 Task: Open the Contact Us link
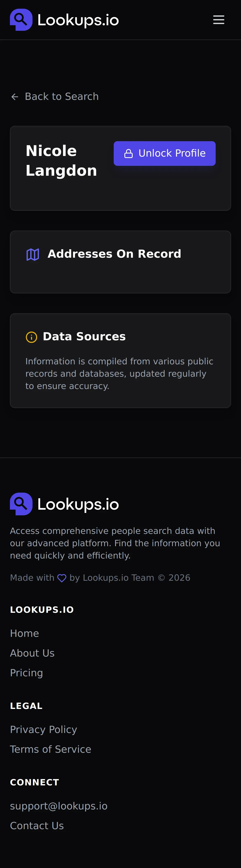(x=37, y=825)
